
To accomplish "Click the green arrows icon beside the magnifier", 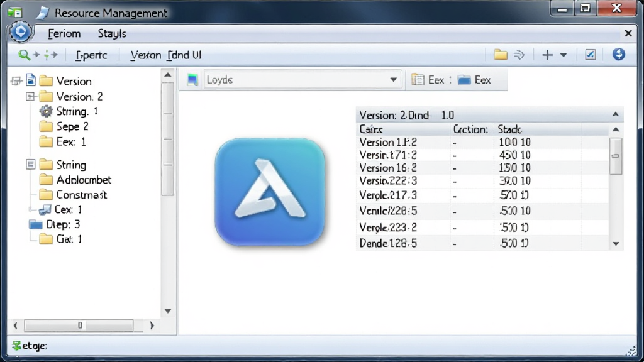I will click(x=51, y=55).
